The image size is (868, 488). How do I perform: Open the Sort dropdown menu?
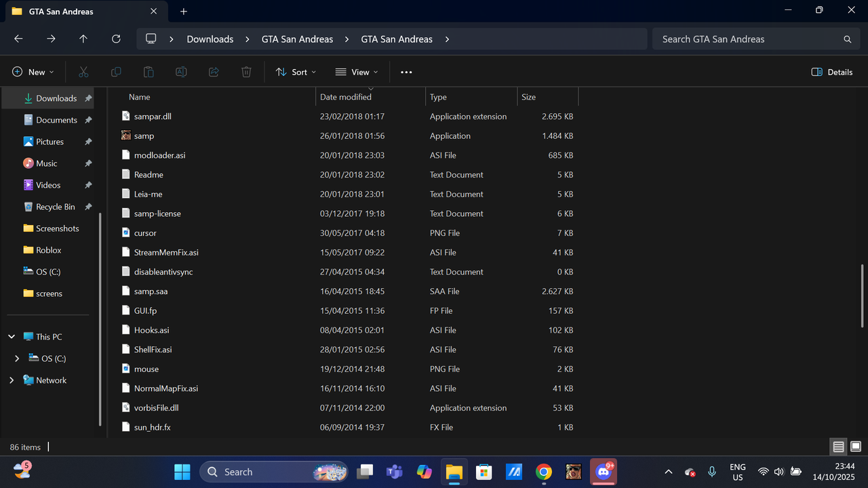click(x=296, y=72)
